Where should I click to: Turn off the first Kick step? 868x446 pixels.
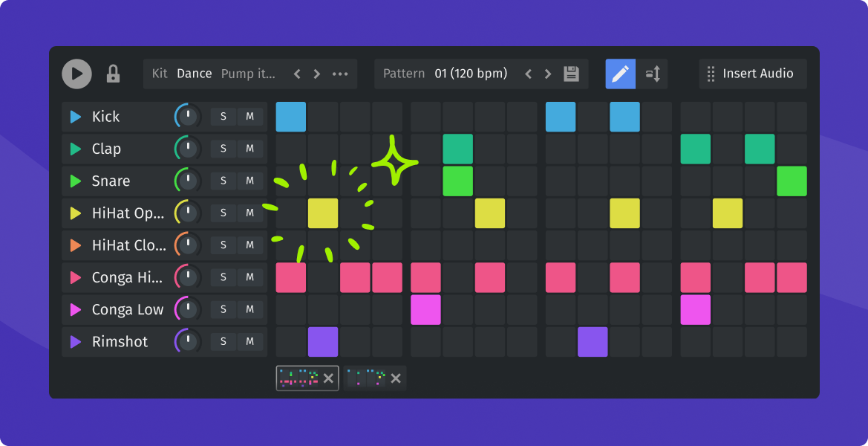coord(291,117)
